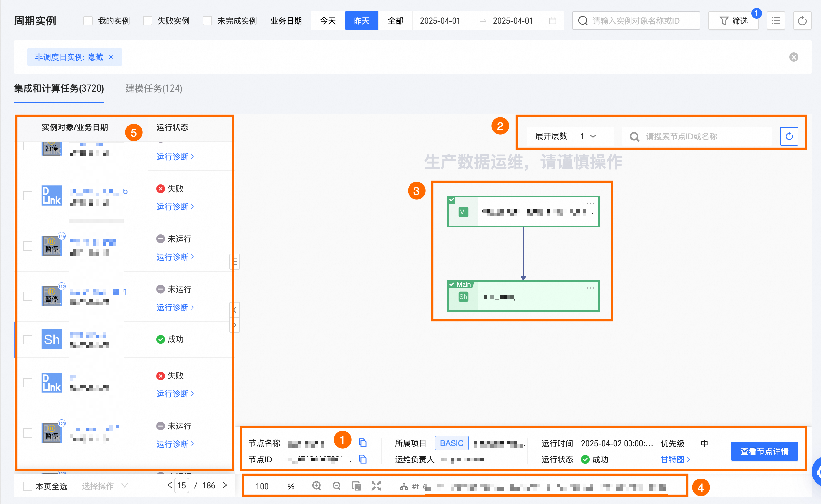Open 运行诊断 for the second 失败 row
The image size is (821, 504).
[x=175, y=394]
